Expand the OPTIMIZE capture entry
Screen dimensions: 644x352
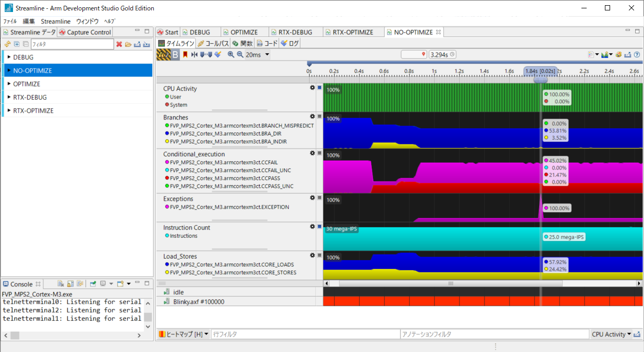(x=9, y=83)
